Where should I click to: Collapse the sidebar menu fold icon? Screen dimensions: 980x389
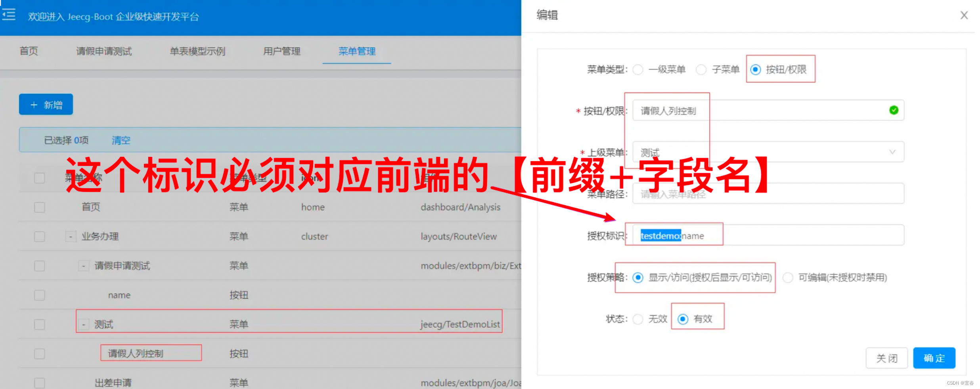(x=9, y=15)
